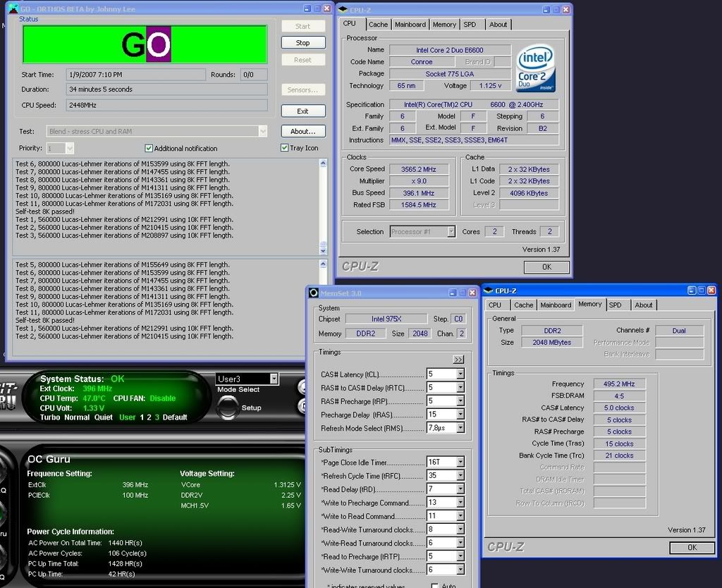Click the Exit button in ORTHOS
Viewport: 722px width, 588px height.
[x=303, y=111]
